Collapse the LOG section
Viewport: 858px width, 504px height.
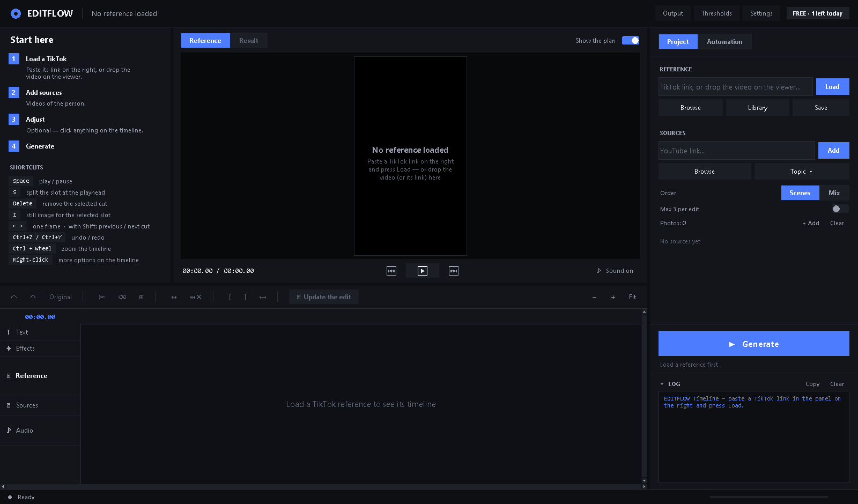[x=662, y=384]
